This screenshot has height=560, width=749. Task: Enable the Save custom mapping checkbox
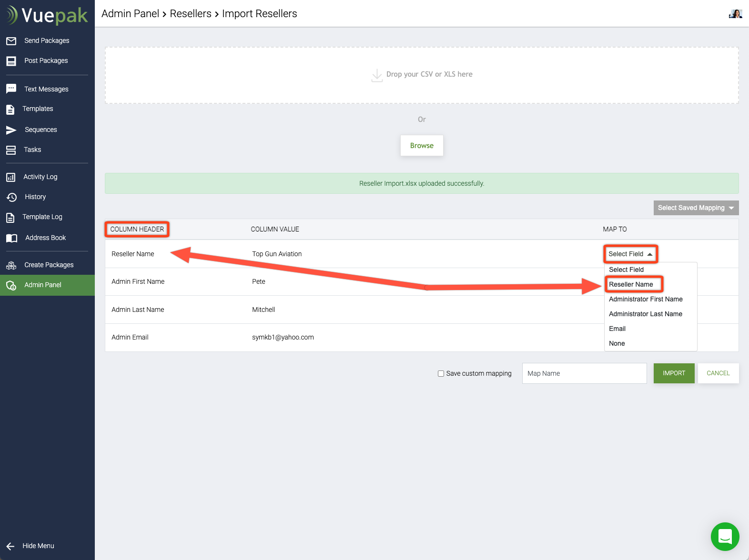[x=441, y=373]
